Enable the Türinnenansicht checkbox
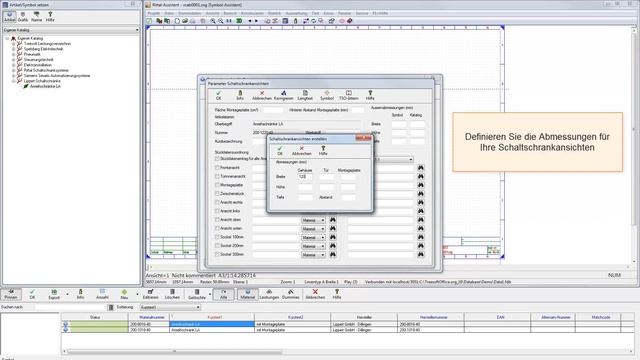The image size is (640, 360). (x=217, y=176)
